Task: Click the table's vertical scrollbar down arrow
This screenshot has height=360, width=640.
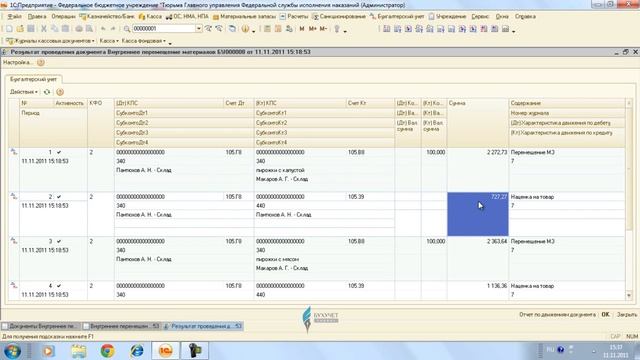Action: pos(629,296)
